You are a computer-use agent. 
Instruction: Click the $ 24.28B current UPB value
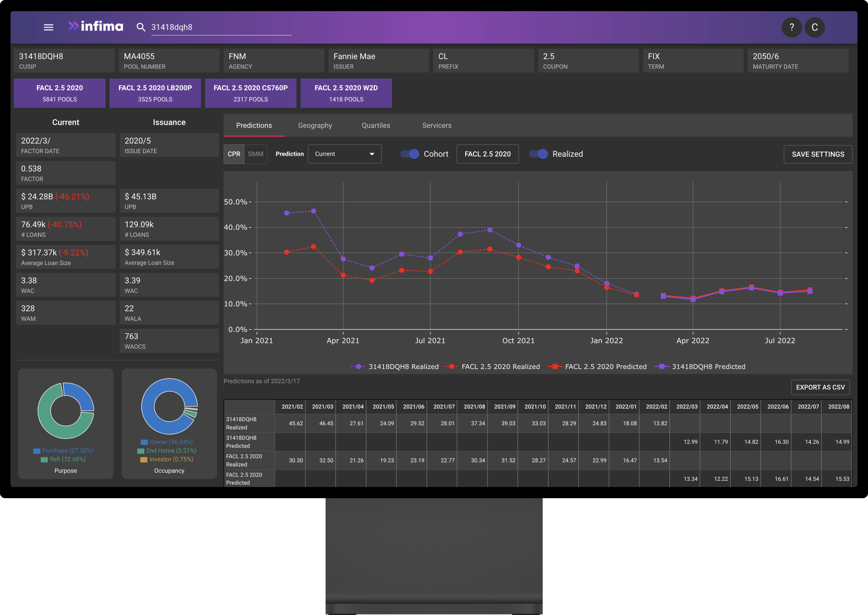(x=37, y=197)
